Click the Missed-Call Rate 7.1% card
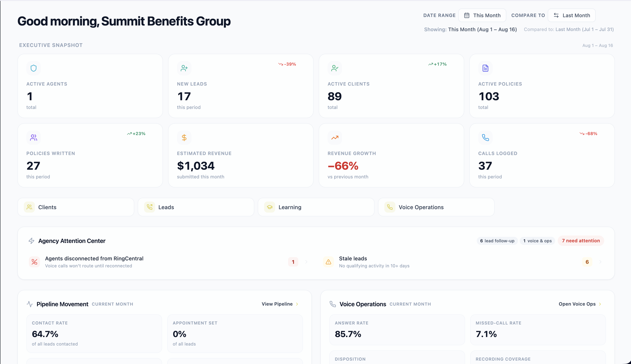The image size is (631, 364). (538, 330)
